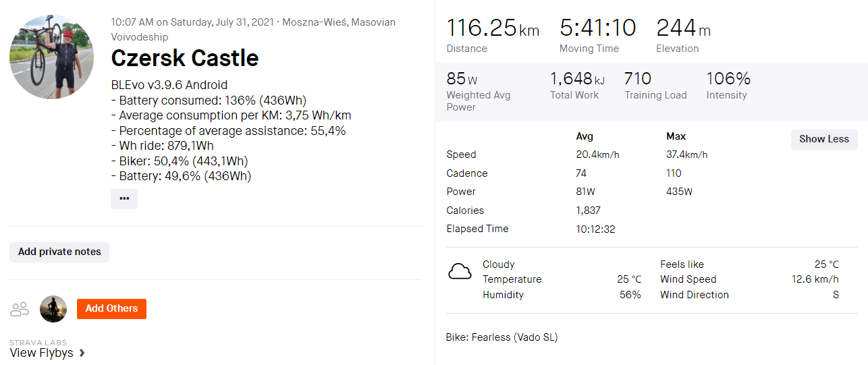
Task: Click the cloudy weather icon
Action: pyautogui.click(x=460, y=272)
